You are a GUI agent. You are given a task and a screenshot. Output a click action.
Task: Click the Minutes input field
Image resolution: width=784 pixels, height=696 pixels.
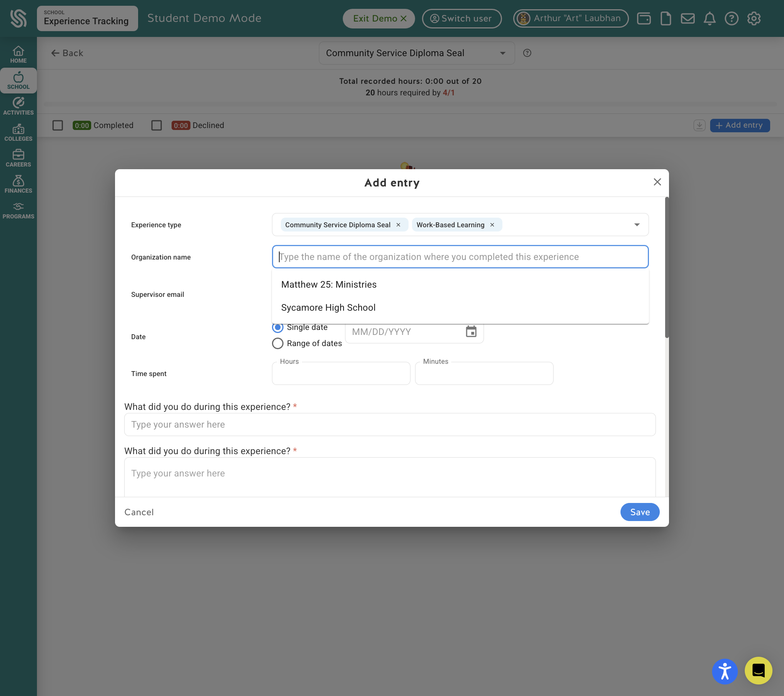(x=484, y=373)
